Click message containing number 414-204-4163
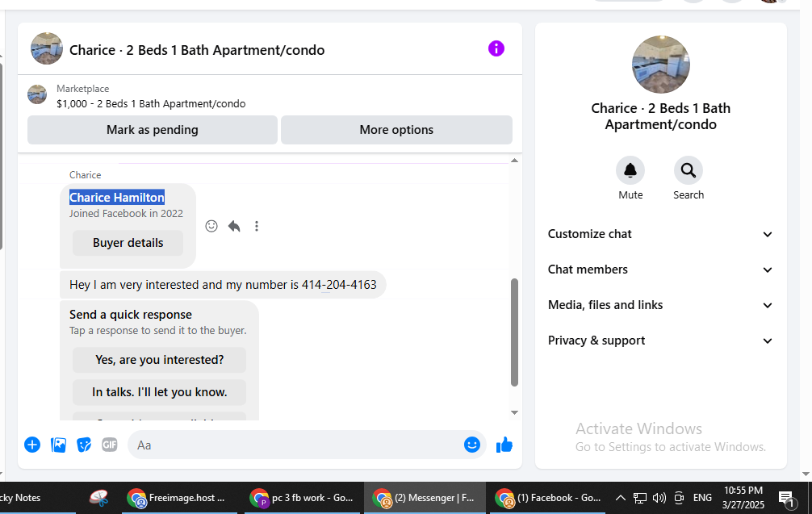Screen dimensions: 812x514 (x=223, y=285)
